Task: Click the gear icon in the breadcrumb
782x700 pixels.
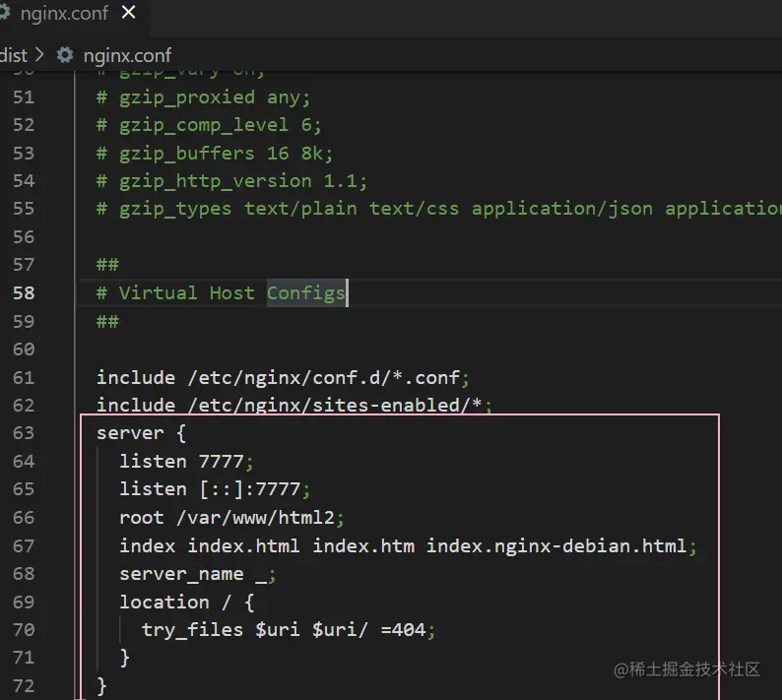Action: (65, 55)
